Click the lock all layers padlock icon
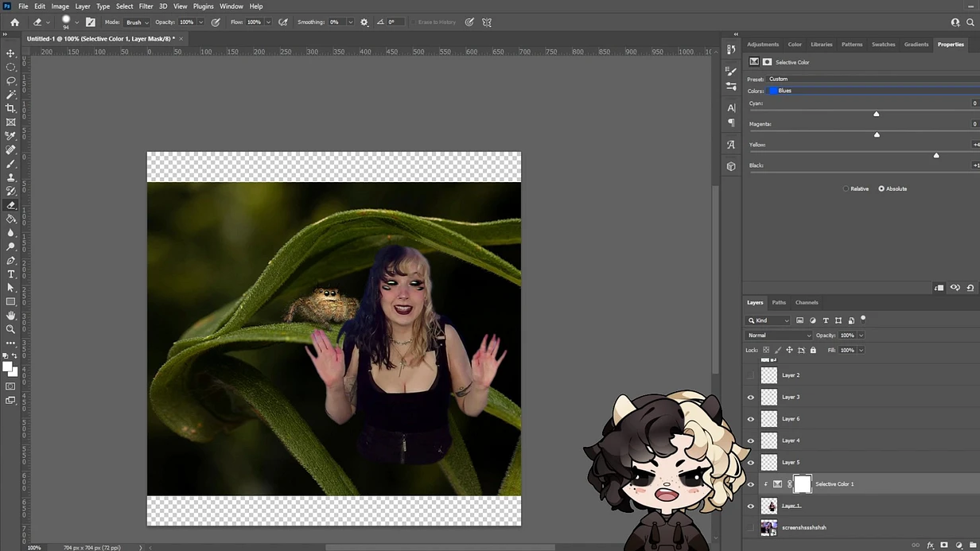Viewport: 980px width, 551px height. click(813, 350)
